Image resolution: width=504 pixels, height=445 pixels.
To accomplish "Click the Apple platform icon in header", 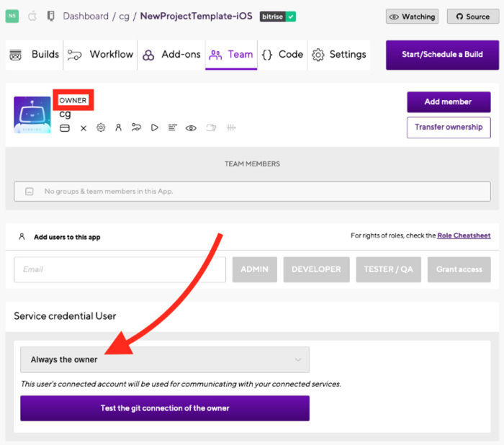I will tap(32, 16).
